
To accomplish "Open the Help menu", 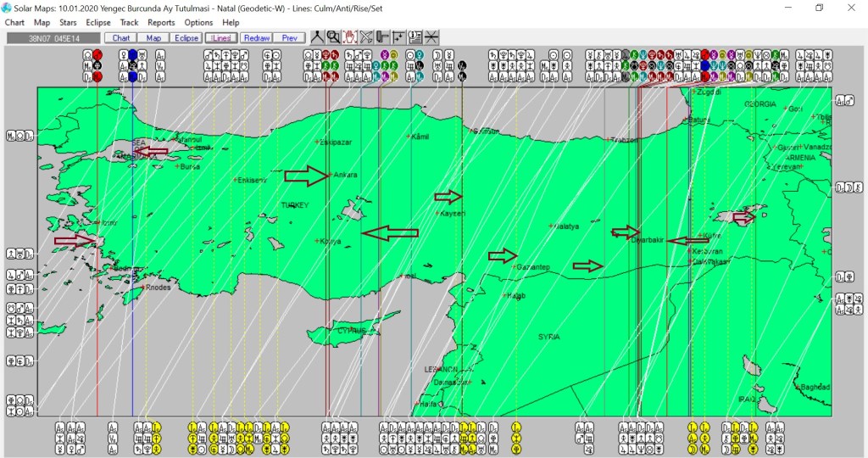I will click(231, 22).
